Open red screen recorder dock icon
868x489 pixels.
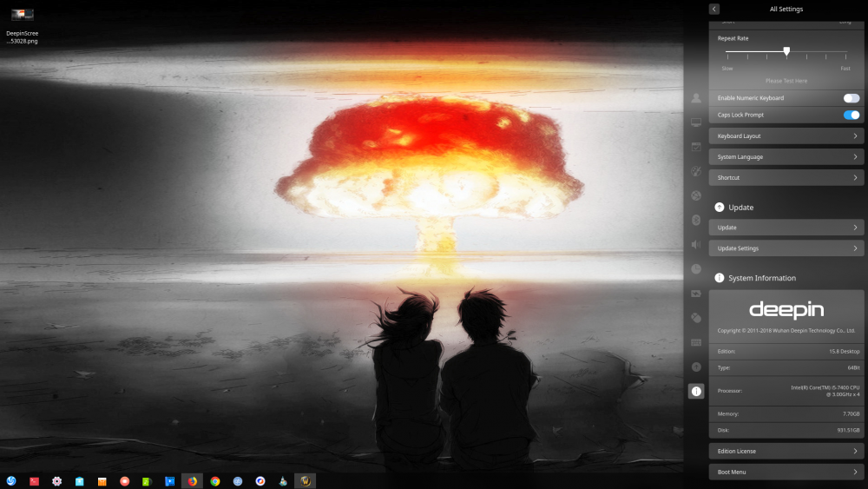pyautogui.click(x=124, y=480)
